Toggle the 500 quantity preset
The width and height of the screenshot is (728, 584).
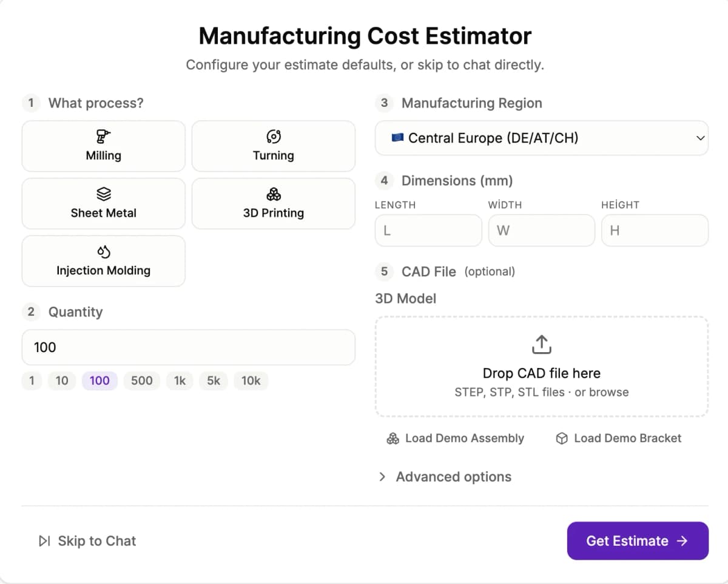(141, 381)
